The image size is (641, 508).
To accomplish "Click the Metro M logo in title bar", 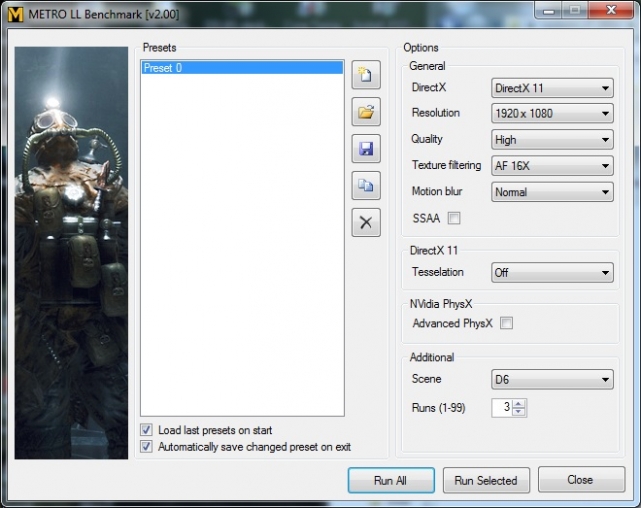I will [16, 15].
